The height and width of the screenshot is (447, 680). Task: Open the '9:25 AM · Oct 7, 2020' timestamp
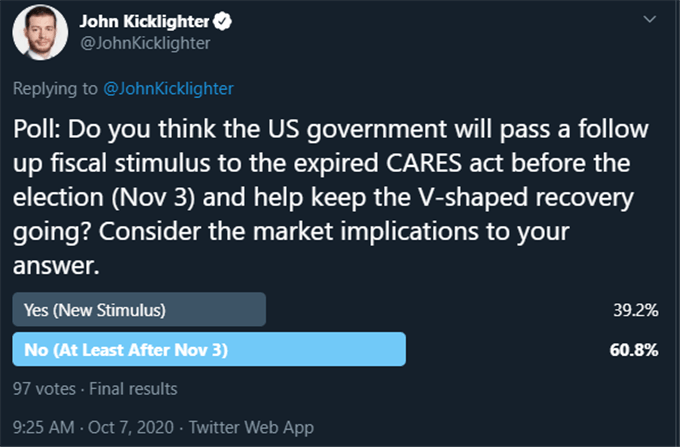(x=93, y=427)
